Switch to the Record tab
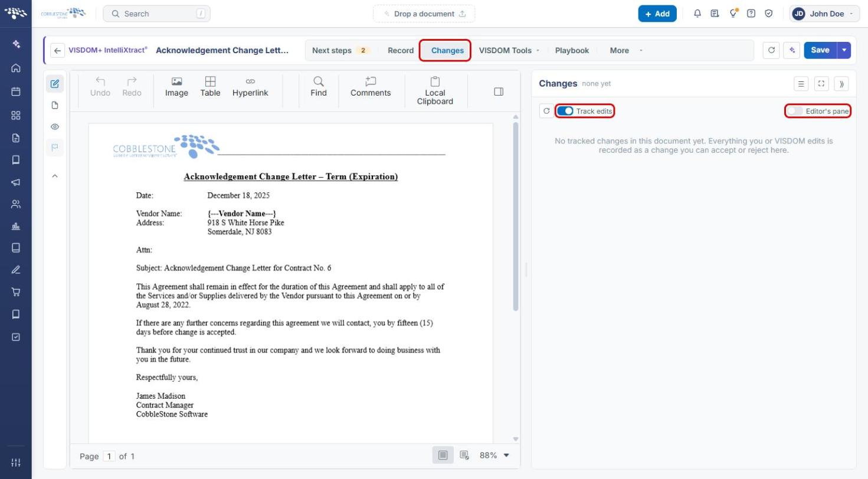This screenshot has height=479, width=868. pyautogui.click(x=401, y=51)
